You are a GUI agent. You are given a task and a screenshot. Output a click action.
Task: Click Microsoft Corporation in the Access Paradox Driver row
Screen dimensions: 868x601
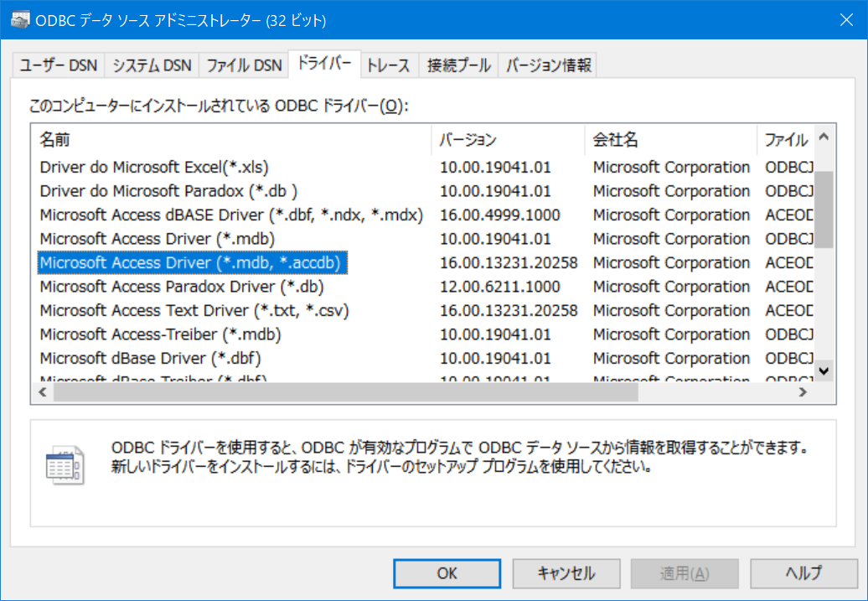tap(671, 287)
